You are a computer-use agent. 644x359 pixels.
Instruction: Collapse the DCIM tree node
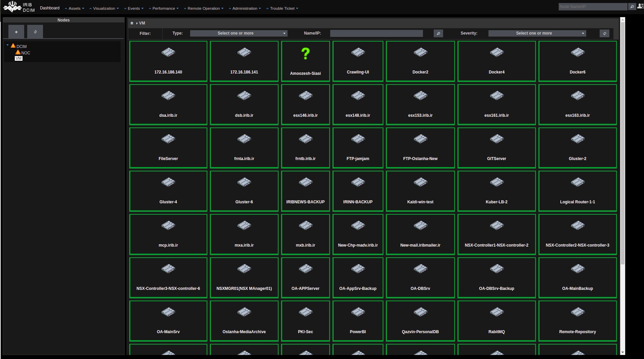pyautogui.click(x=8, y=45)
